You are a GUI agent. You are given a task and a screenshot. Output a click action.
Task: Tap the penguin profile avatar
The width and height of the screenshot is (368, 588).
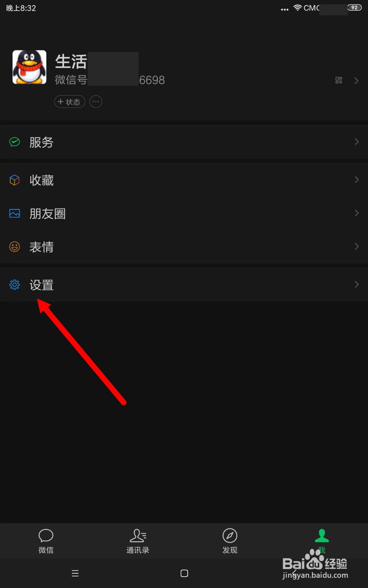click(29, 67)
